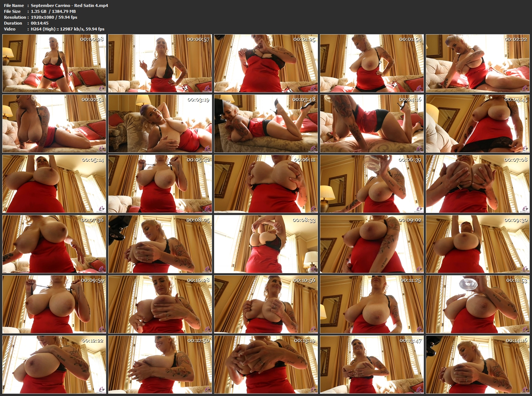Click the Resolution 1920x1080 value
Viewport: 532px width, 396px height.
pyautogui.click(x=54, y=17)
